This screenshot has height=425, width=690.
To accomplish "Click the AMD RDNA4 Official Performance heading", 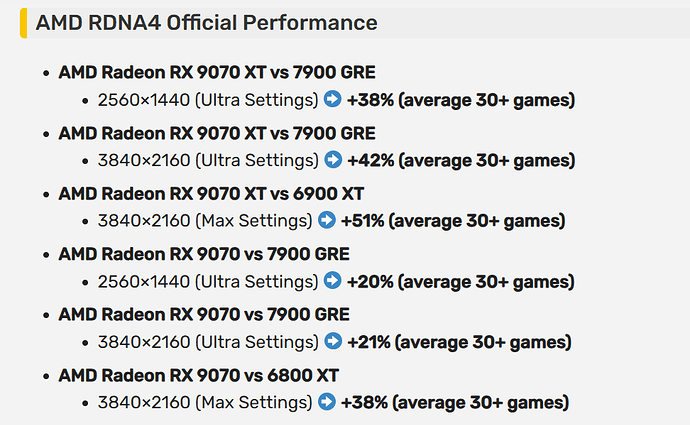I will 206,23.
